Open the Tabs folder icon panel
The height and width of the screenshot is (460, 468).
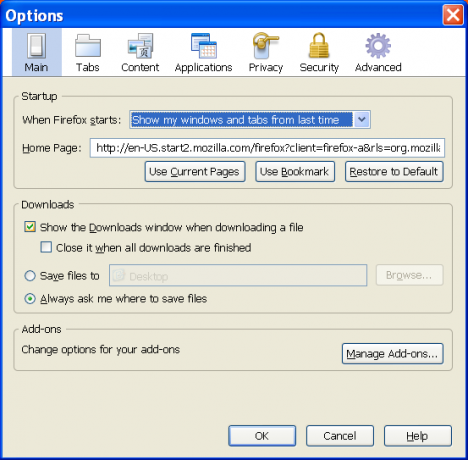[x=88, y=46]
